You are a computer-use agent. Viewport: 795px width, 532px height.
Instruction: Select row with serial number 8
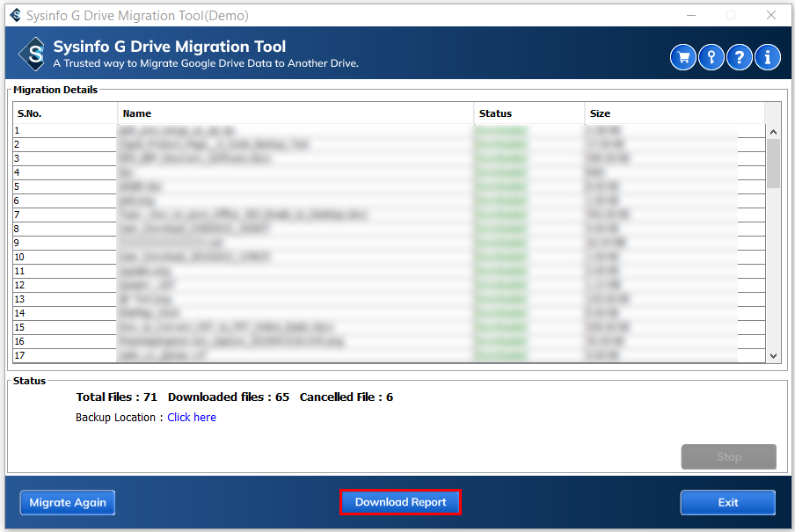389,229
